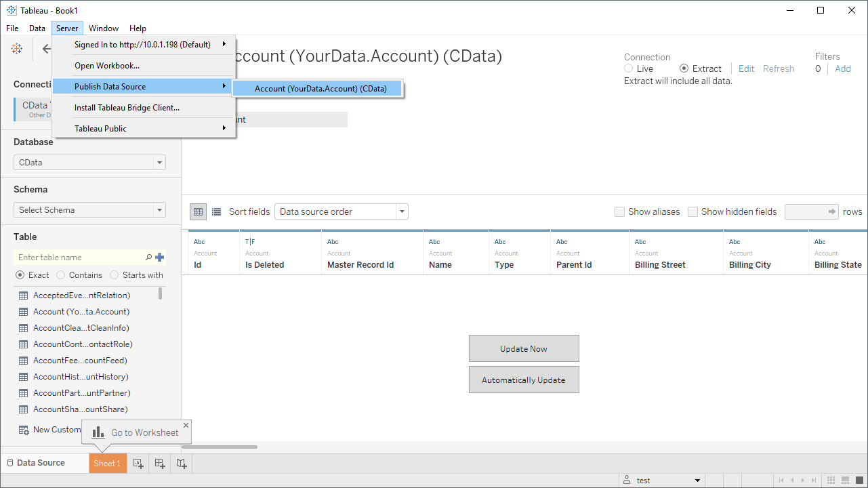Click the new story icon

point(182,464)
